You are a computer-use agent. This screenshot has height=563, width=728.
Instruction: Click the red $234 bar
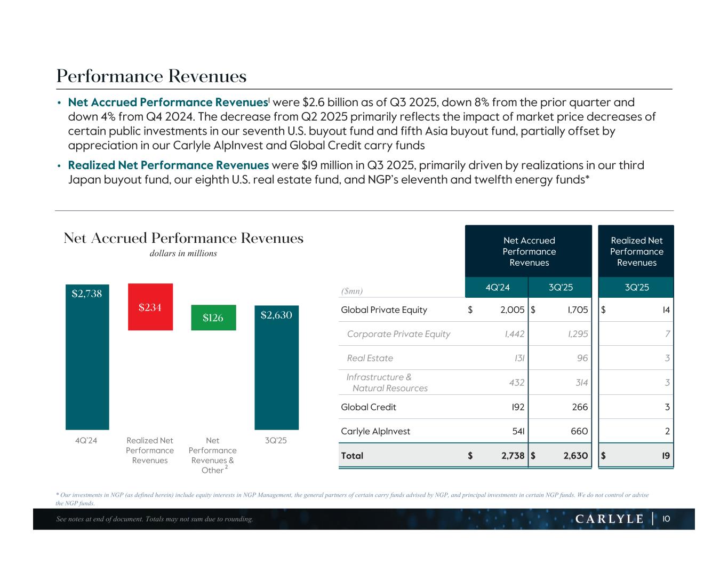pyautogui.click(x=150, y=307)
